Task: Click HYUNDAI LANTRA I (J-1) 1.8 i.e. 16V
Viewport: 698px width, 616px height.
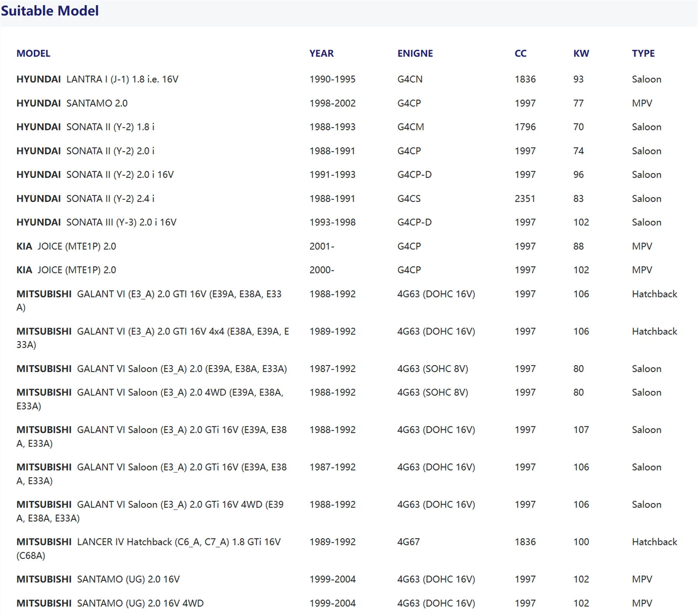Action: (x=97, y=79)
